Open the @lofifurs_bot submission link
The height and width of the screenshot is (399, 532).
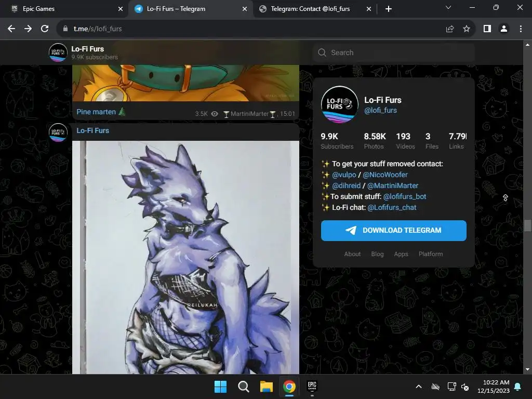(x=404, y=196)
